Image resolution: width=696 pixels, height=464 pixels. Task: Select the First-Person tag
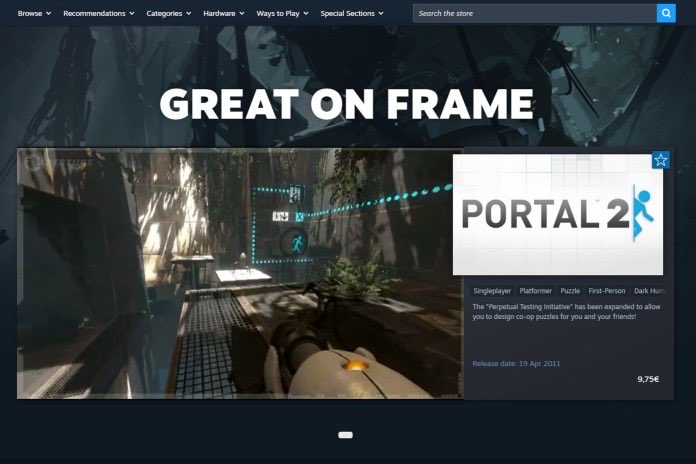click(x=607, y=291)
